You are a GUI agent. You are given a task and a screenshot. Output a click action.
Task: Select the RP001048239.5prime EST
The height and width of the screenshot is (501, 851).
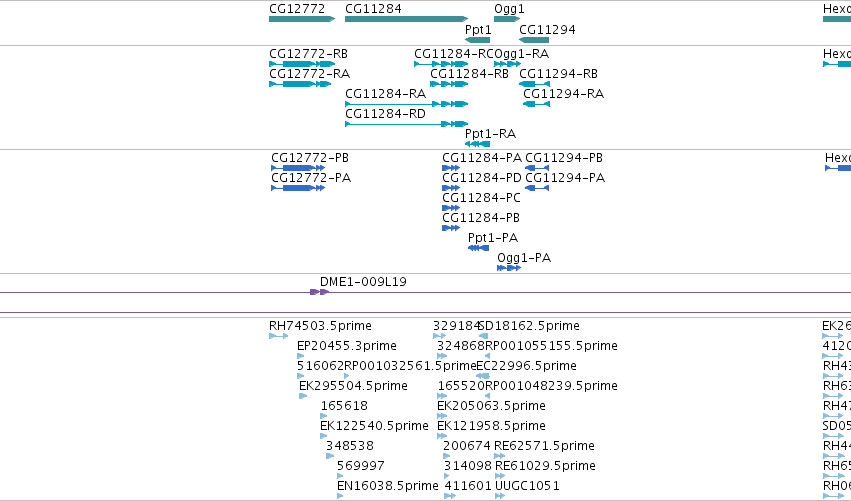487,397
